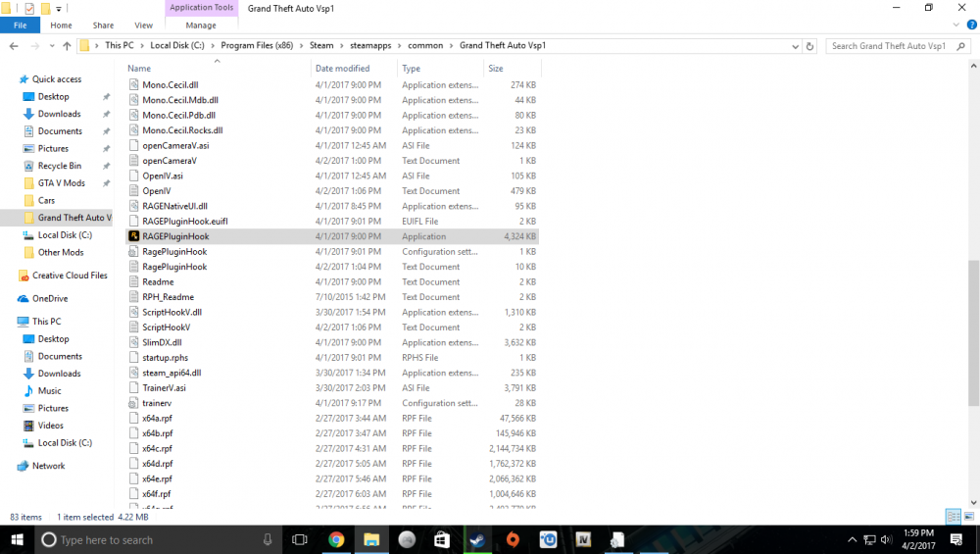980x554 pixels.
Task: Expand chevron after This PC breadcrumb
Action: point(142,46)
